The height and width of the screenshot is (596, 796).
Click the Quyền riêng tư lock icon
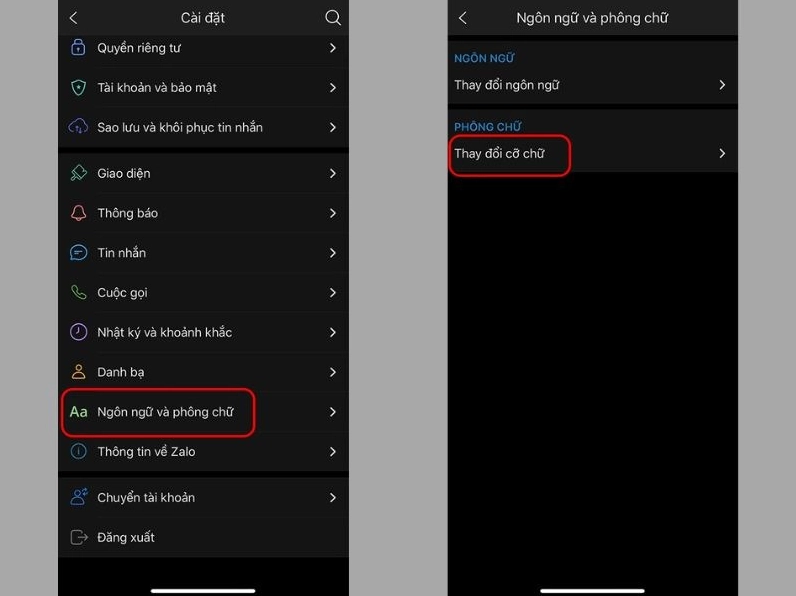click(x=78, y=47)
